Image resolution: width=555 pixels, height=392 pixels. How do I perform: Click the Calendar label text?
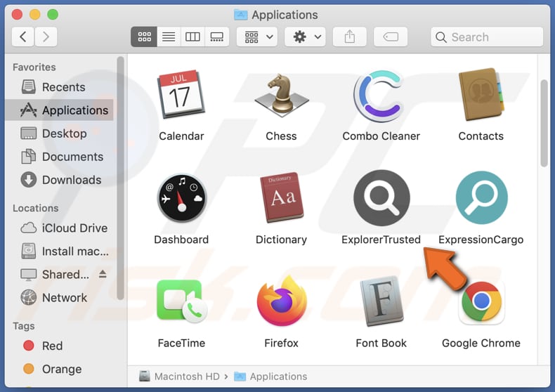(181, 136)
